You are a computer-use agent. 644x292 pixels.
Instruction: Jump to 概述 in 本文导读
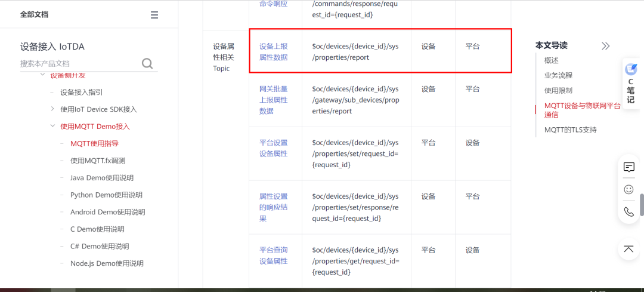pyautogui.click(x=552, y=60)
